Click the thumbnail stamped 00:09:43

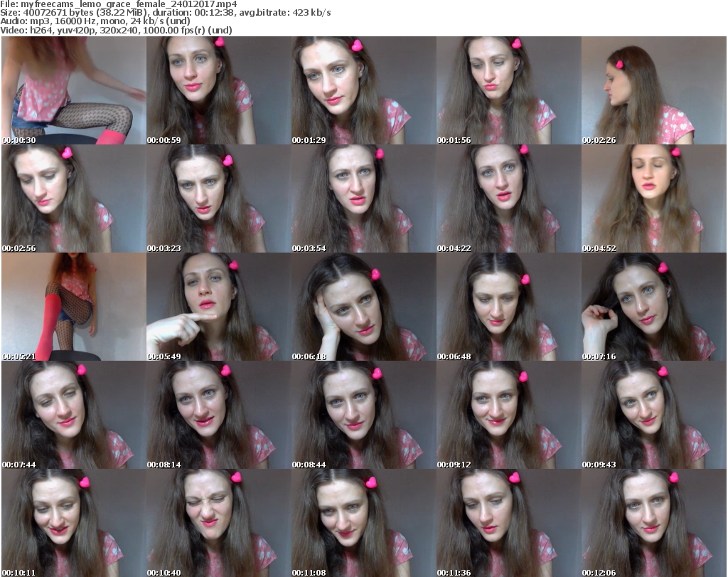654,415
